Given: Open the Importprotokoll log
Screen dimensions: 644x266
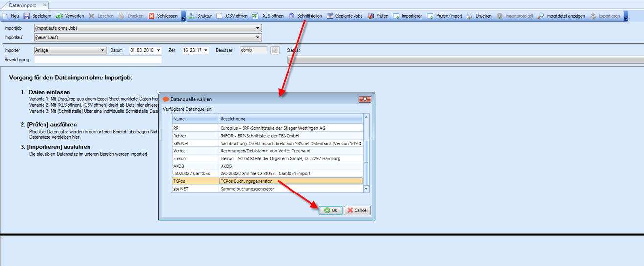Looking at the screenshot, I should [x=514, y=16].
